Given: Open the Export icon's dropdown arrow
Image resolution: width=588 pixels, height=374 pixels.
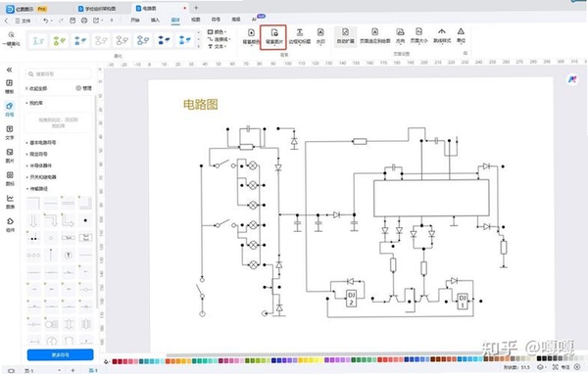Looking at the screenshot, I should 102,21.
